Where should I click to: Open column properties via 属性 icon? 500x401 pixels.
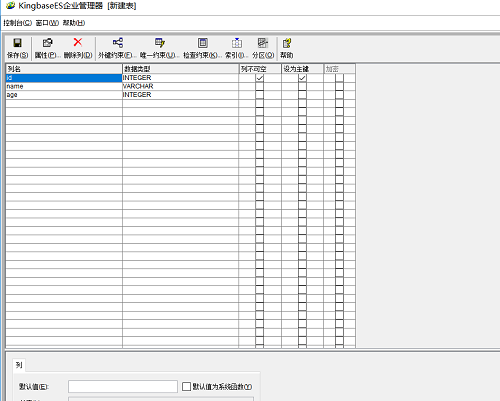coord(48,48)
